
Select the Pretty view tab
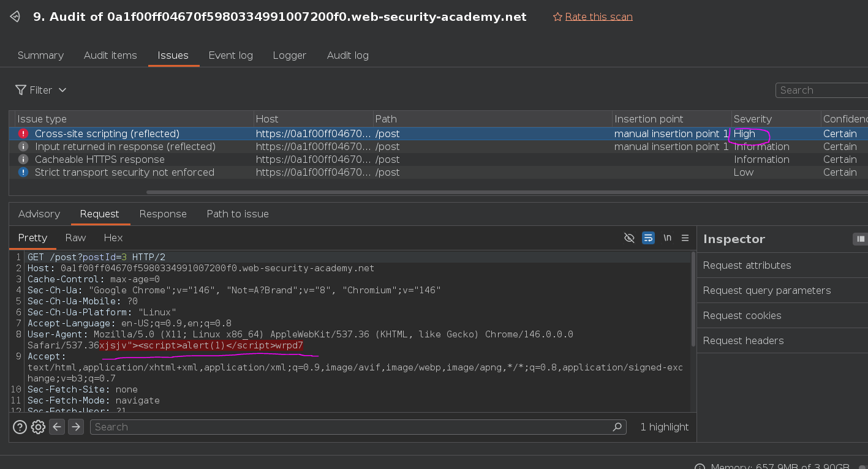coord(32,238)
